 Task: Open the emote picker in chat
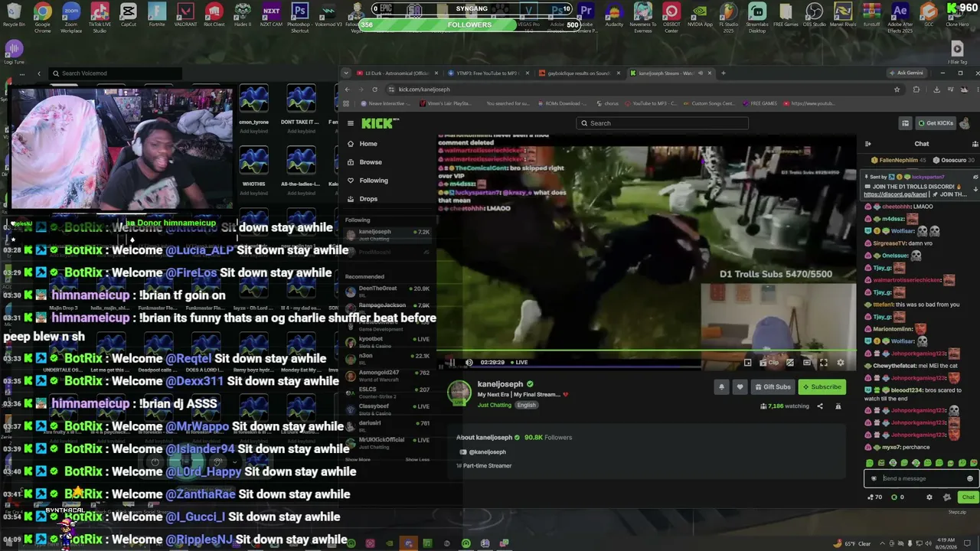pyautogui.click(x=970, y=479)
